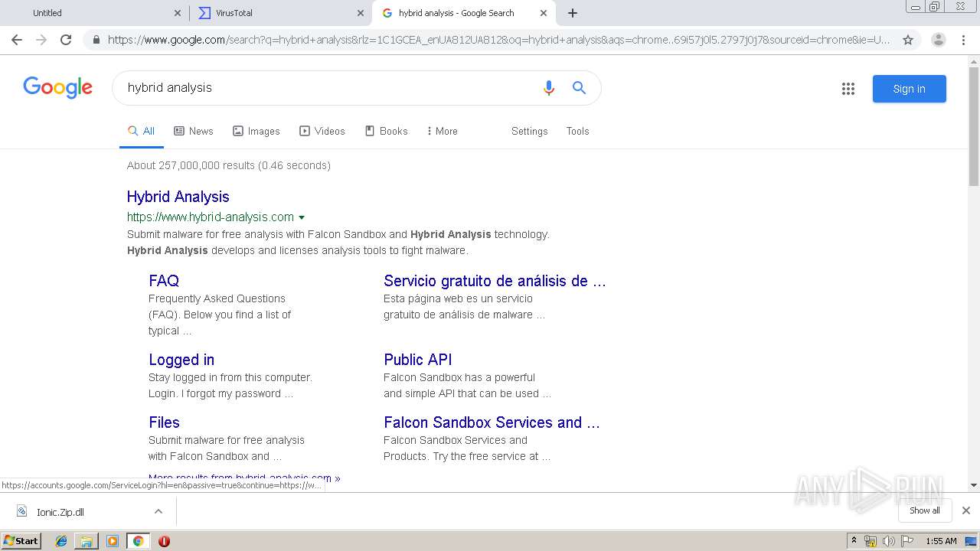Screen dimensions: 980x551
Task: Click the action center flag icon
Action: [x=907, y=541]
